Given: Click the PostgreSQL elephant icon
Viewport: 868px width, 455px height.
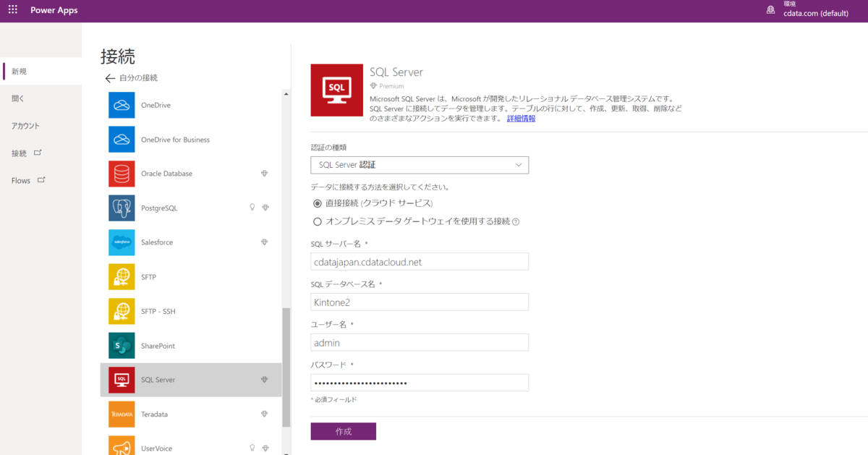Looking at the screenshot, I should click(122, 208).
